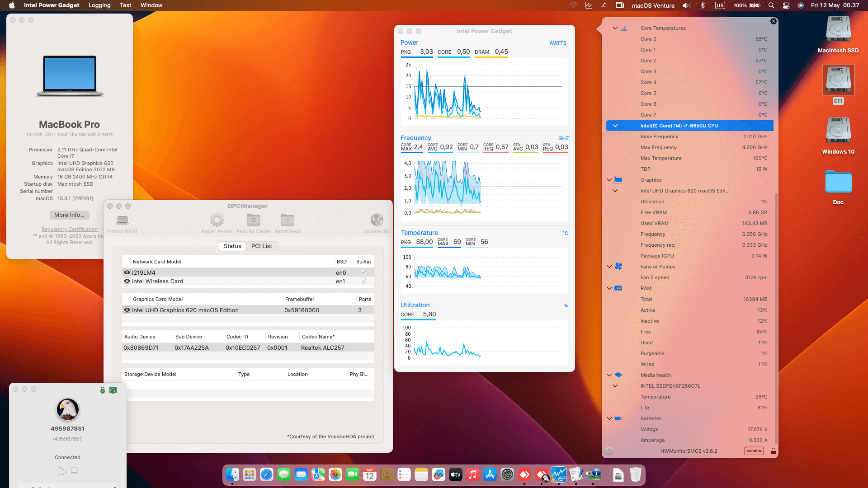Click the lock icon in HWMonitor
The height and width of the screenshot is (488, 868).
tap(774, 451)
